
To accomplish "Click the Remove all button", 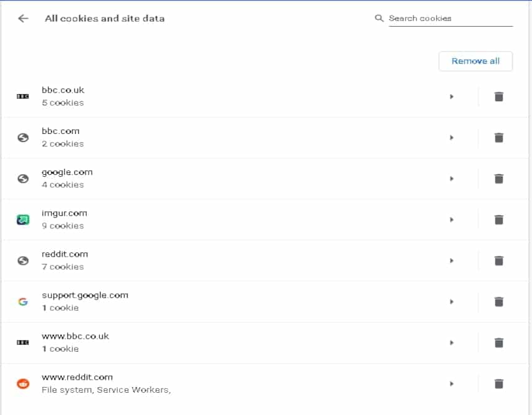I will click(x=476, y=61).
